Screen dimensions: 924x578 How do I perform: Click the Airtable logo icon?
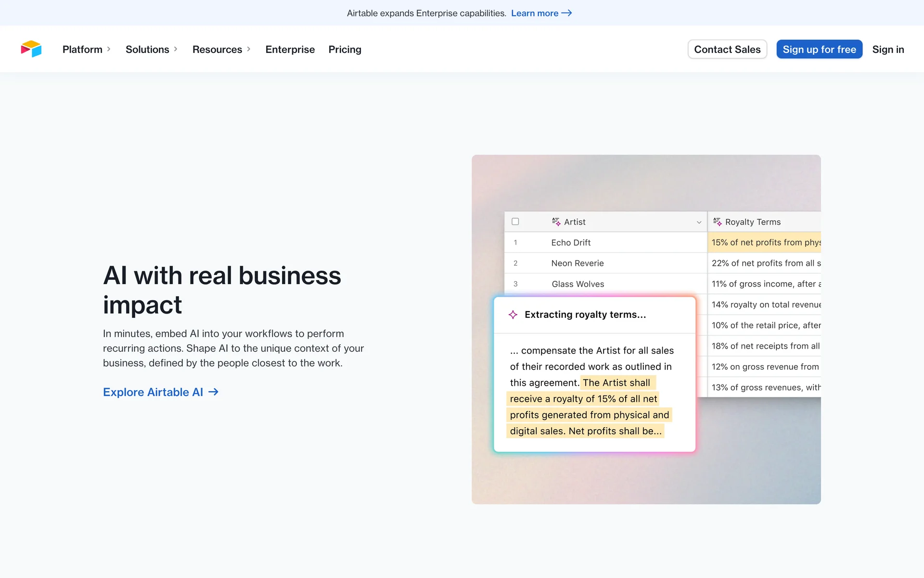[x=31, y=49]
